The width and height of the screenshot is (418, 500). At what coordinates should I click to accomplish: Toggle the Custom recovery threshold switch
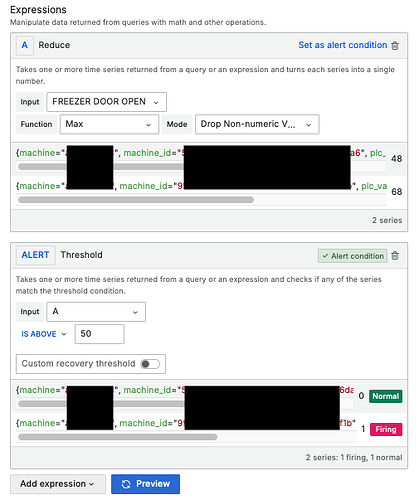[150, 364]
